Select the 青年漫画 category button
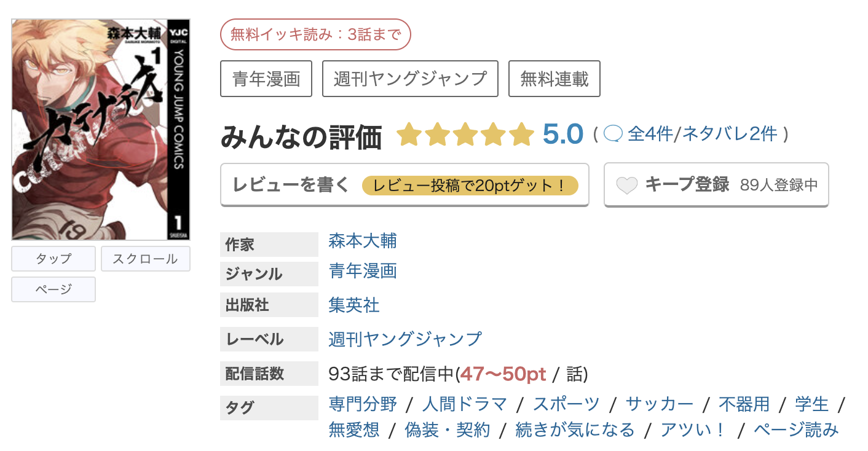The height and width of the screenshot is (451, 868). coord(266,79)
